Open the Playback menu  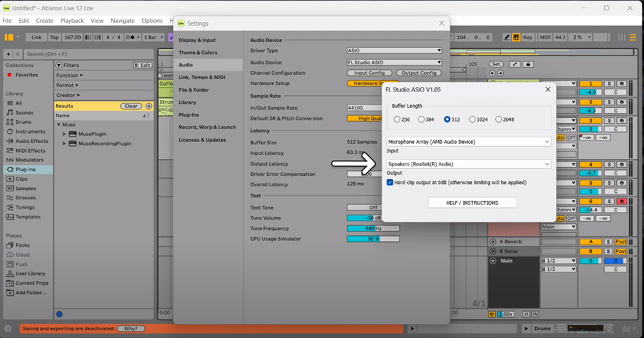point(72,20)
